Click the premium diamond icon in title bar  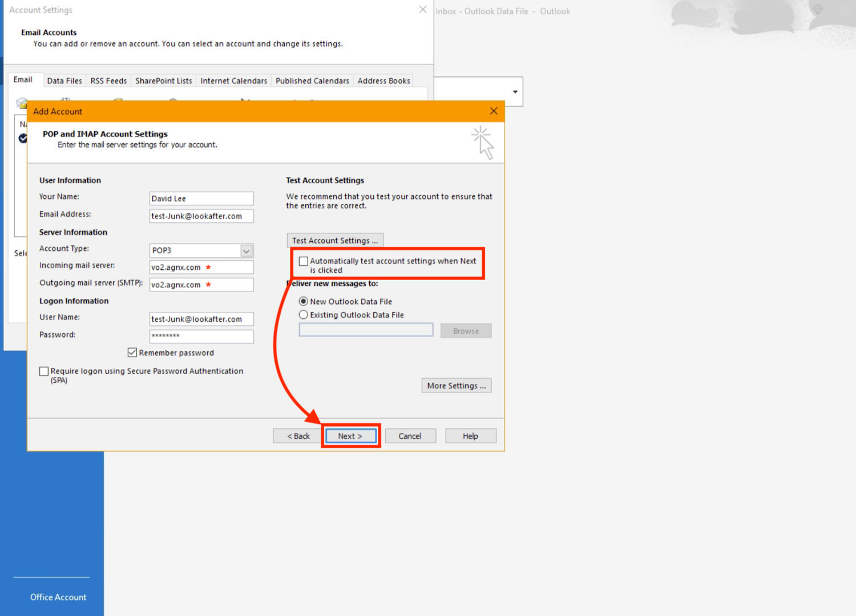[x=818, y=10]
